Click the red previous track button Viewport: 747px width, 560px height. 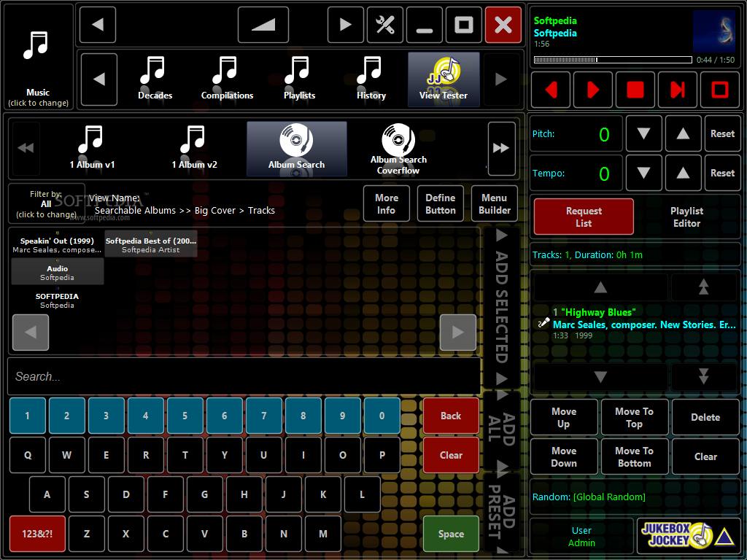550,90
